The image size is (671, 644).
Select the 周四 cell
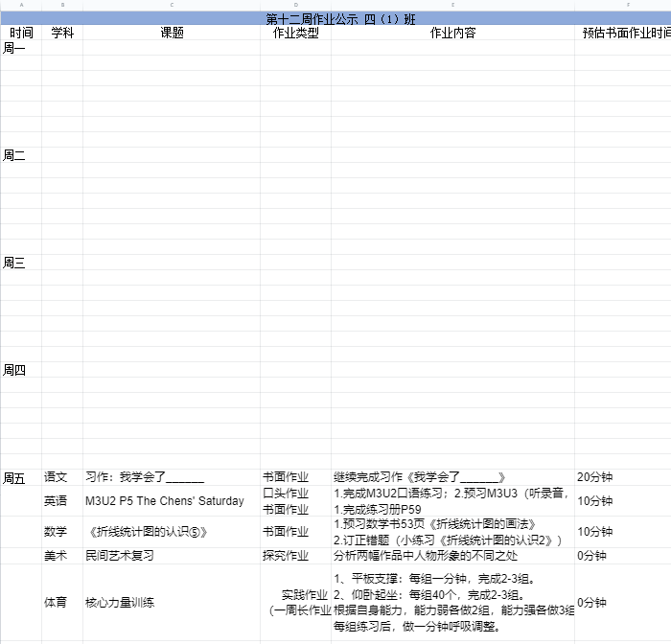coord(21,370)
